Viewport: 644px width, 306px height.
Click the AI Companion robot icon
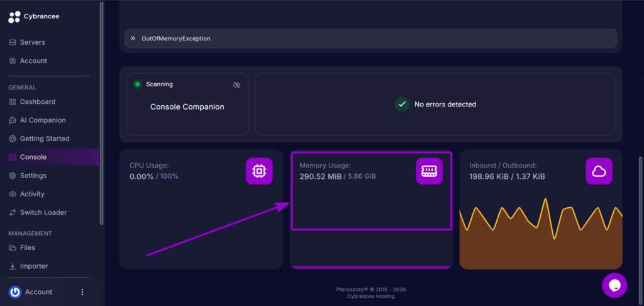(x=13, y=120)
